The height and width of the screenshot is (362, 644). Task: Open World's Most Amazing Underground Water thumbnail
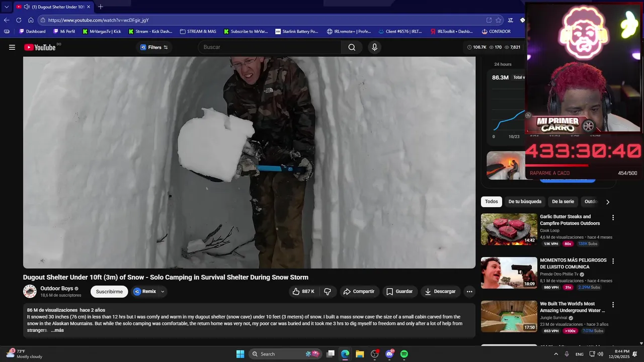point(509,316)
